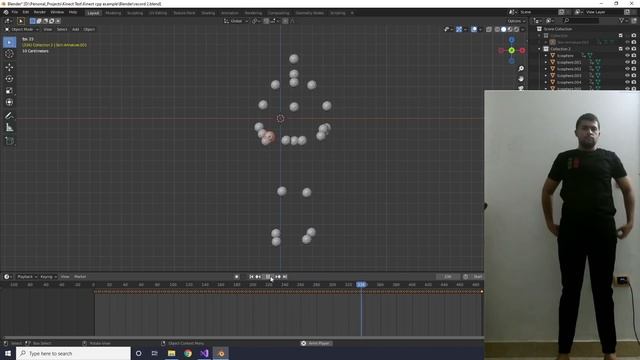Open the File menu
The image size is (640, 360).
coord(15,12)
